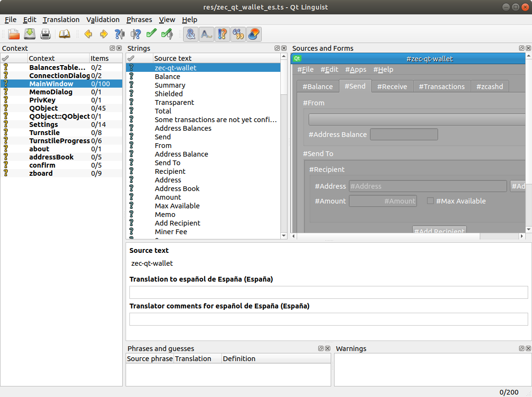Toggle status mark for 'Balance' string
The image size is (532, 397).
click(x=131, y=76)
